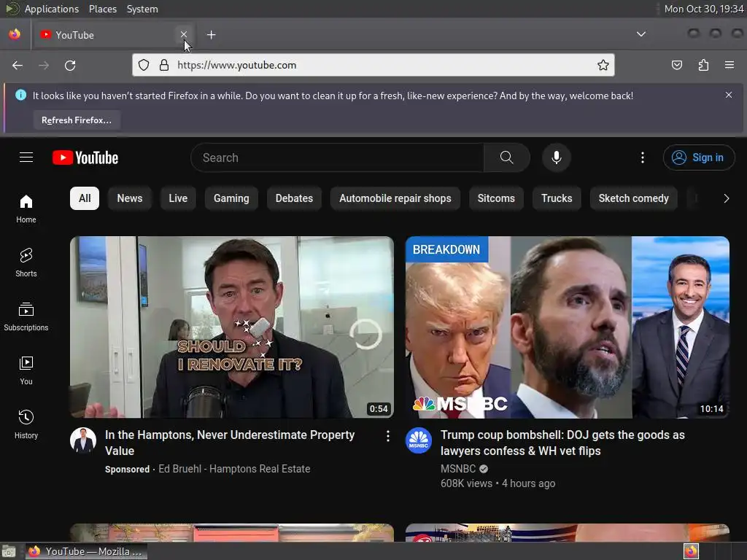This screenshot has width=747, height=560.
Task: View site security padlock info
Action: click(x=164, y=65)
